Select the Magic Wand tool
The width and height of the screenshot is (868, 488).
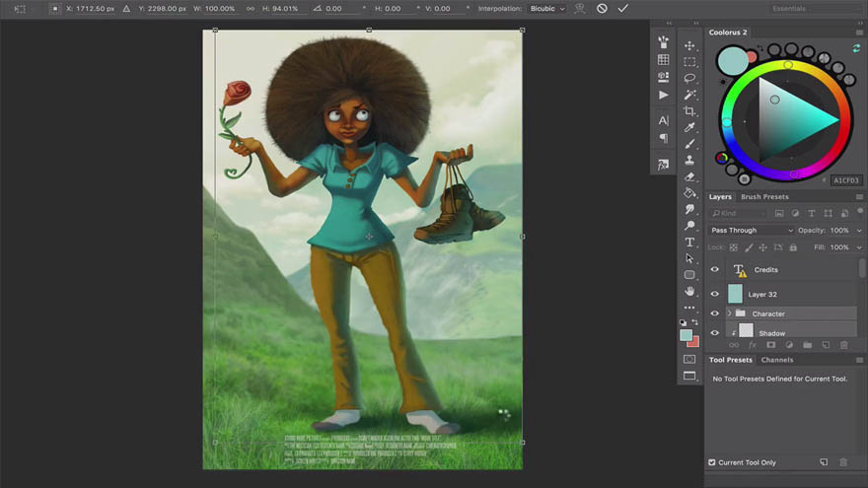pos(689,95)
